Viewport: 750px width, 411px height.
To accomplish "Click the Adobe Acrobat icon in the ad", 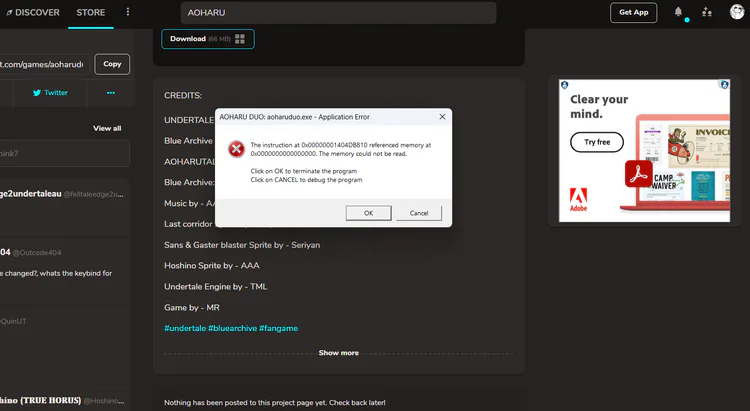I will click(639, 174).
